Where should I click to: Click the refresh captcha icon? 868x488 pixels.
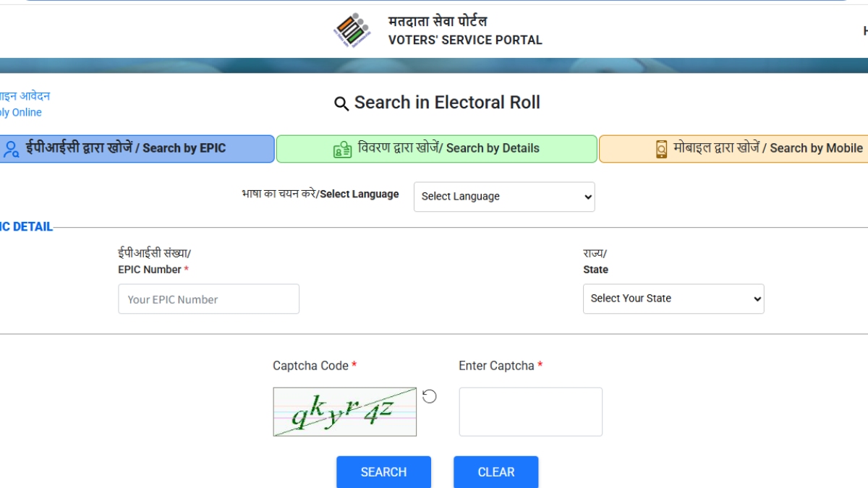pyautogui.click(x=430, y=396)
